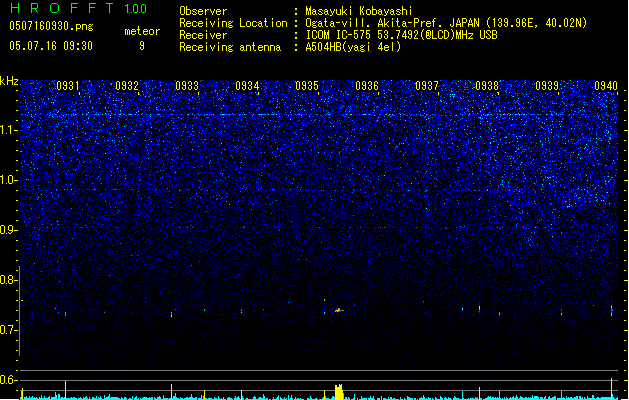
Task: Click the 0936 time tick label
Action: click(x=367, y=86)
